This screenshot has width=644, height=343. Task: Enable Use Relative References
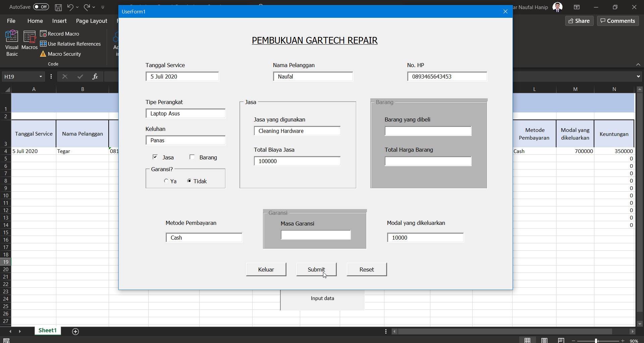tap(71, 44)
